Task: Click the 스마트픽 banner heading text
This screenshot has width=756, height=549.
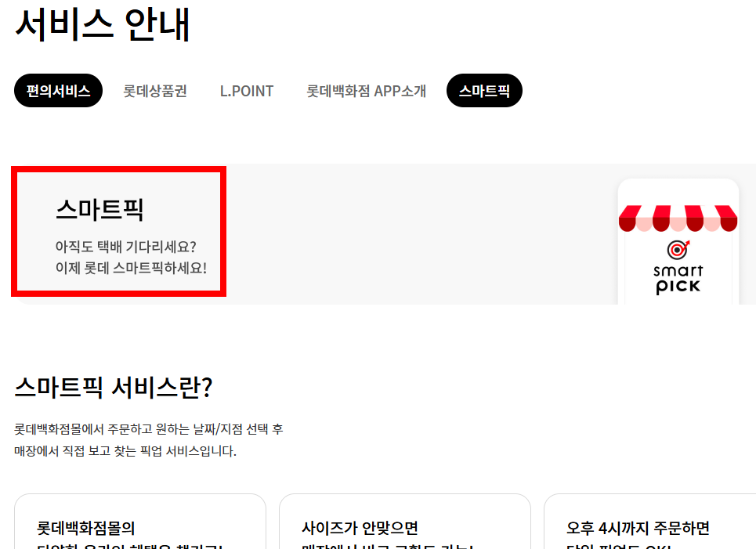Action: [x=98, y=209]
